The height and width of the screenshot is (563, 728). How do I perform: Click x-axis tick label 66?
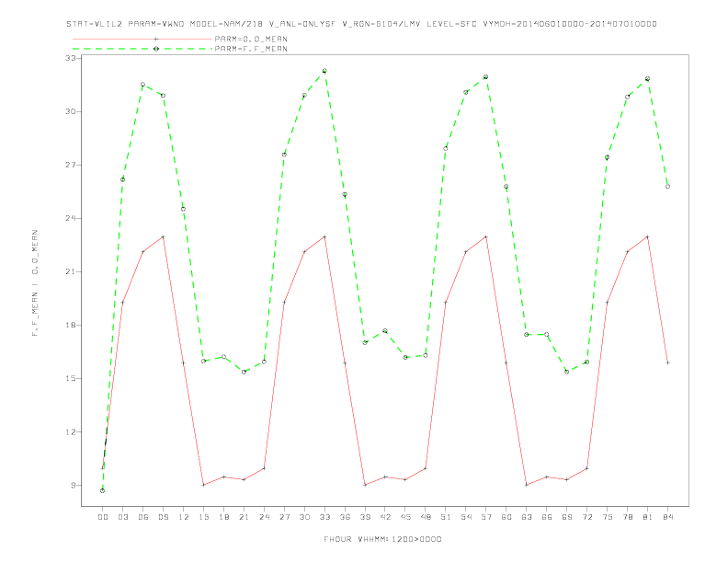click(x=547, y=517)
